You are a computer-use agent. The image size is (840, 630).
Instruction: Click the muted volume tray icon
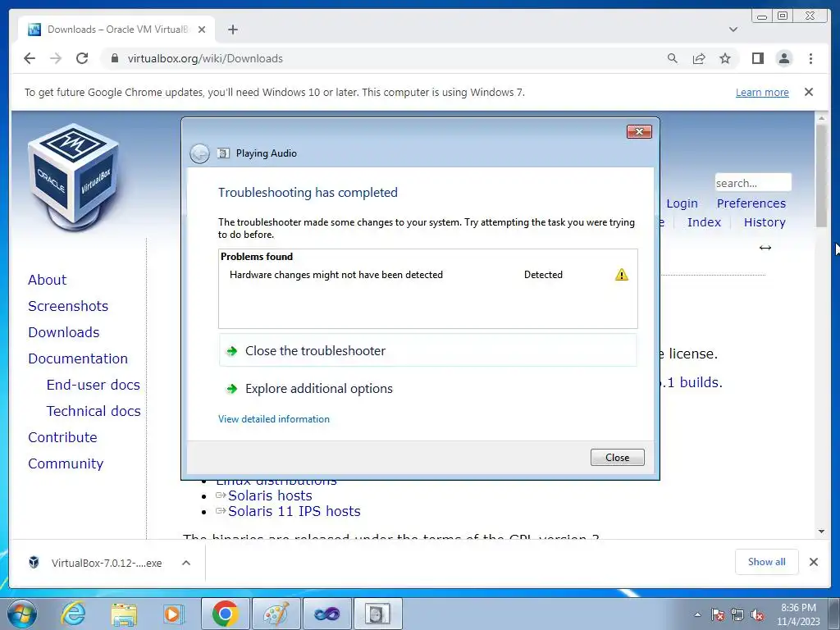pos(757,614)
